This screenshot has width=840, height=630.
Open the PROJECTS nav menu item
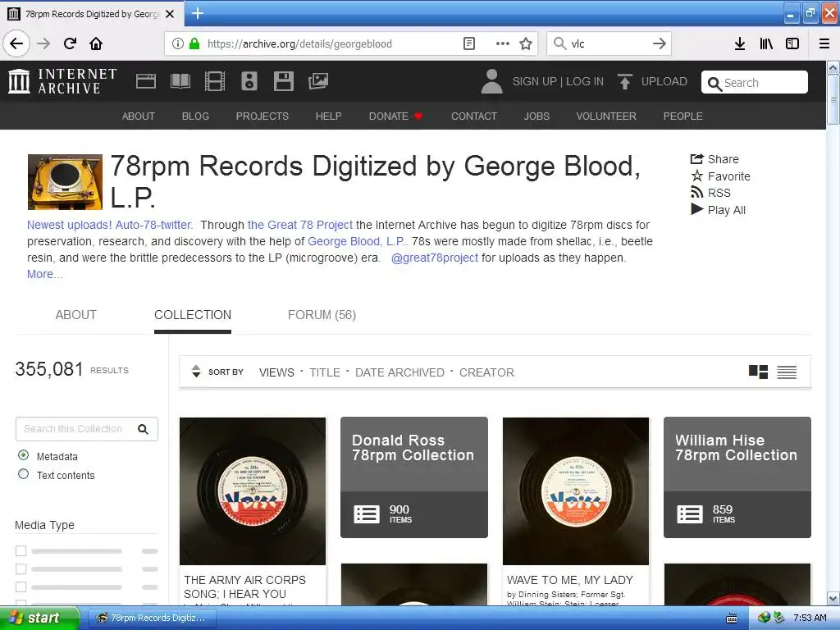[262, 116]
